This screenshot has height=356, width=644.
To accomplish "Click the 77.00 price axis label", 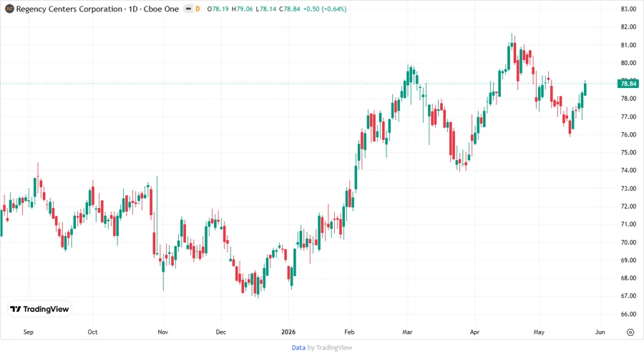I will pos(628,117).
